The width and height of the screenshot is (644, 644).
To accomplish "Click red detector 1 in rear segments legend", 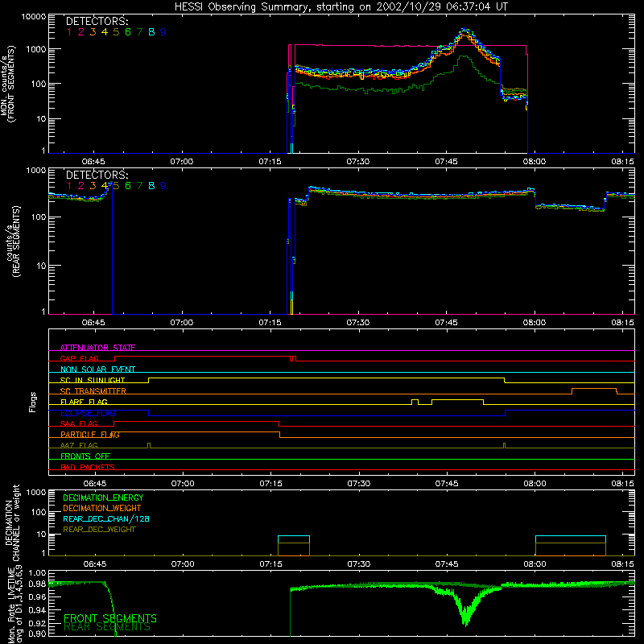I will pos(69,186).
